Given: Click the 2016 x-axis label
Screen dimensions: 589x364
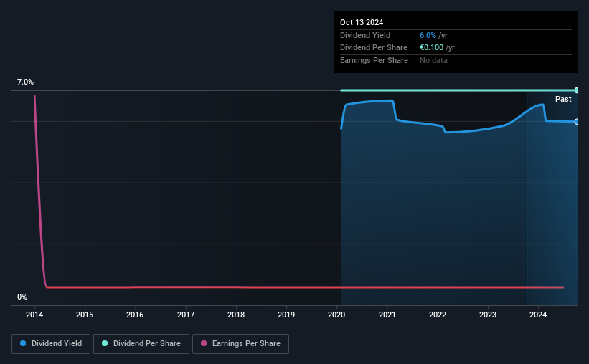Looking at the screenshot, I should coord(135,315).
